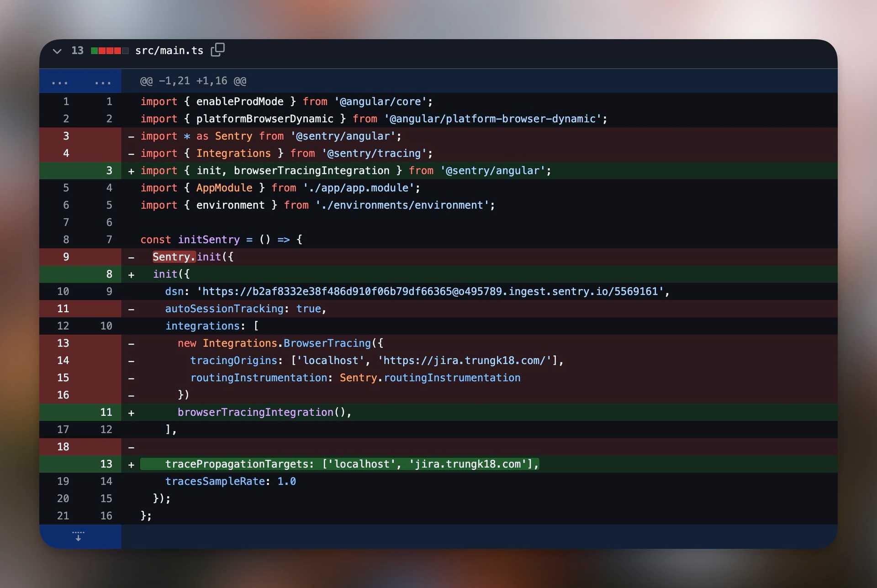Screen dimensions: 877x588
Task: Collapse the src/main.ts diff with the chevron
Action: click(x=57, y=51)
